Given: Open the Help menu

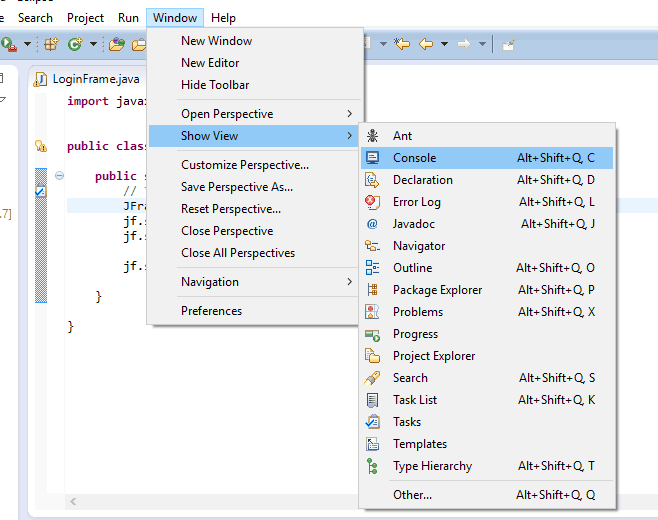Looking at the screenshot, I should [x=223, y=18].
